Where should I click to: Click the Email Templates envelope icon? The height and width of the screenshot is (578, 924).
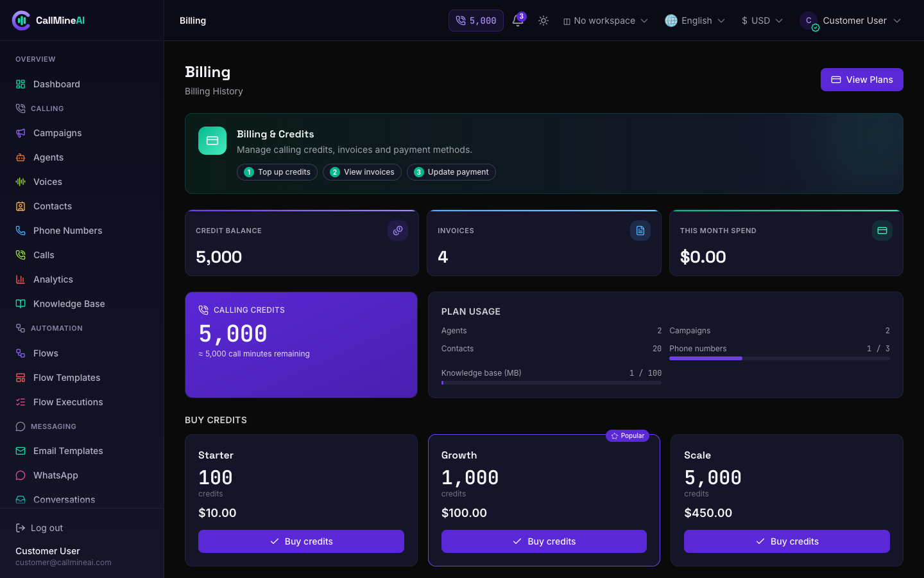pyautogui.click(x=21, y=451)
